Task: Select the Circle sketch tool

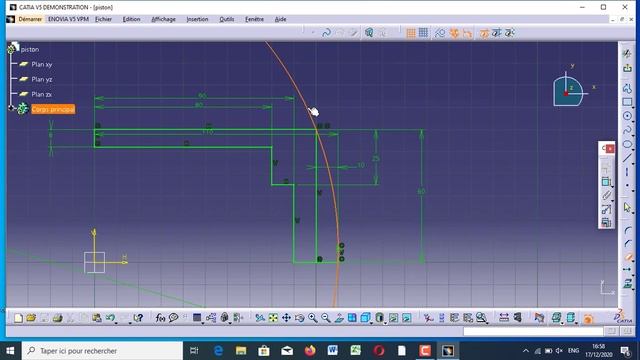Action: click(627, 116)
